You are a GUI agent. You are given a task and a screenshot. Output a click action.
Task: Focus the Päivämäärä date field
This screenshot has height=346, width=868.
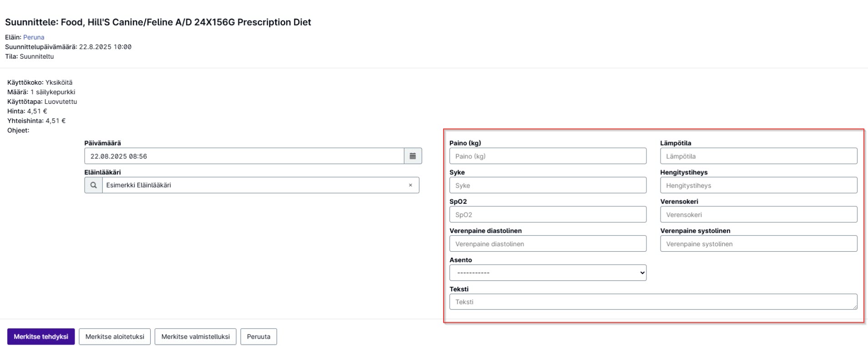pyautogui.click(x=244, y=156)
